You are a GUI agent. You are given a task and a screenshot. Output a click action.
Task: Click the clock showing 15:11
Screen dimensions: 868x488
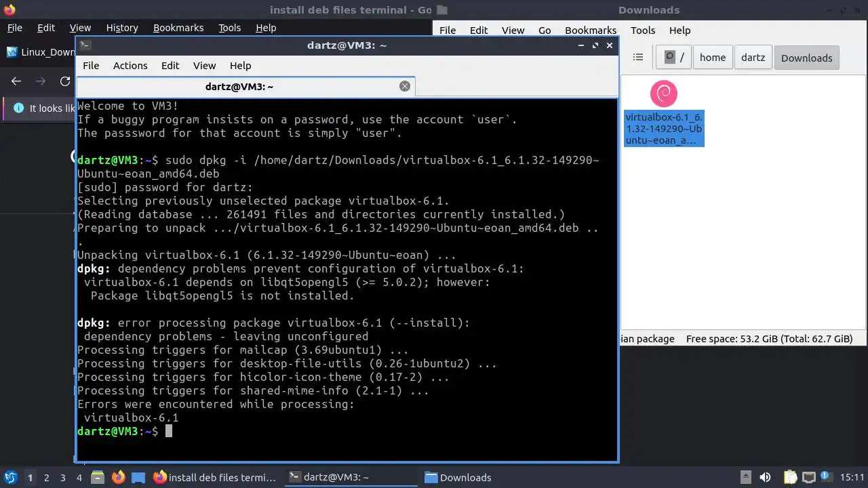point(852,477)
